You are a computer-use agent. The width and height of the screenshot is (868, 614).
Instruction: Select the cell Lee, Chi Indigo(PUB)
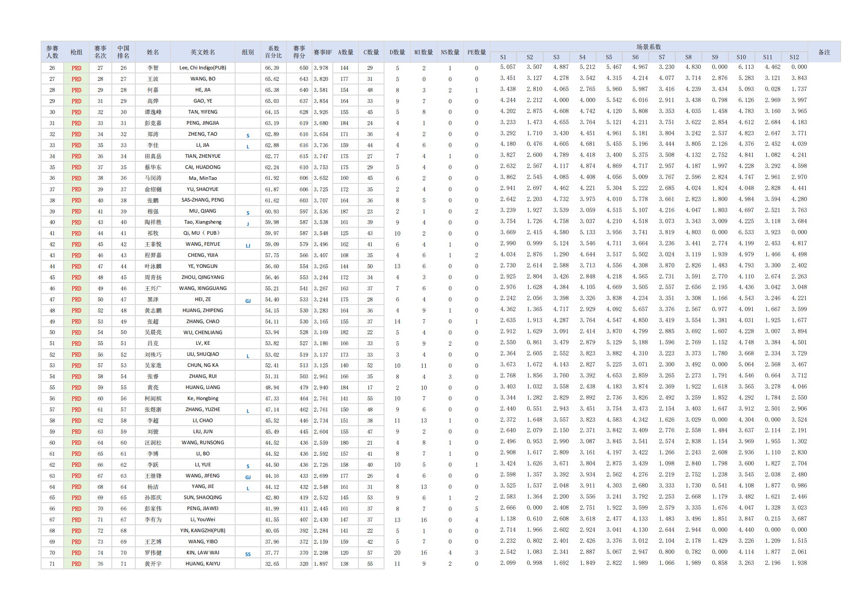point(203,68)
